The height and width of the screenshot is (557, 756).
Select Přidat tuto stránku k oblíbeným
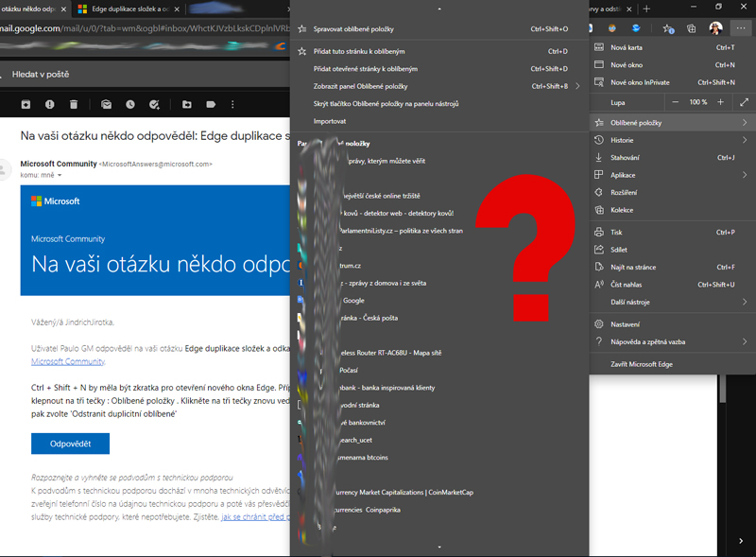(x=438, y=51)
